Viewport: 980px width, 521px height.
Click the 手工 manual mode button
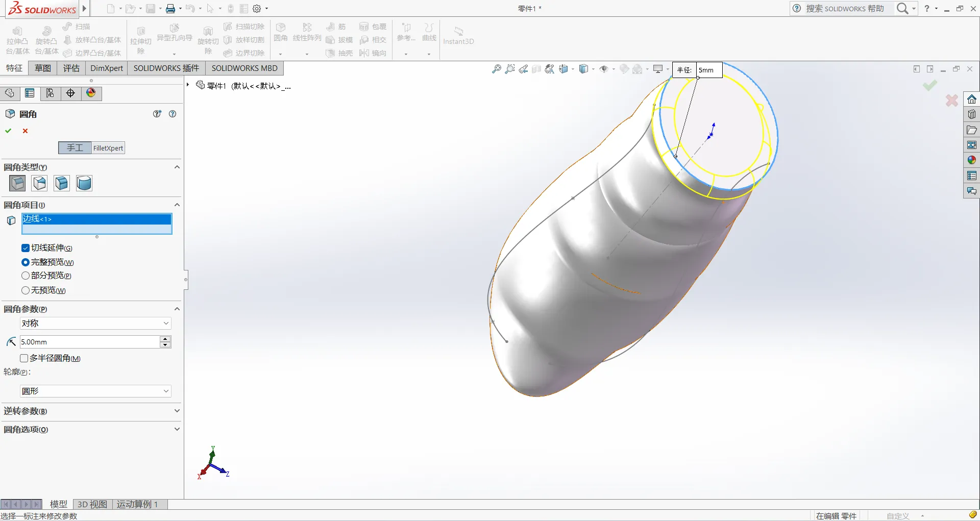pyautogui.click(x=75, y=148)
